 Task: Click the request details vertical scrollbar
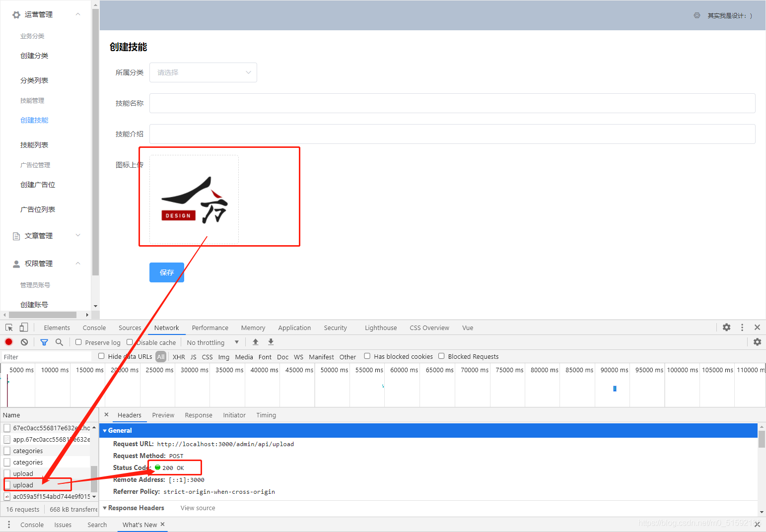(x=762, y=439)
